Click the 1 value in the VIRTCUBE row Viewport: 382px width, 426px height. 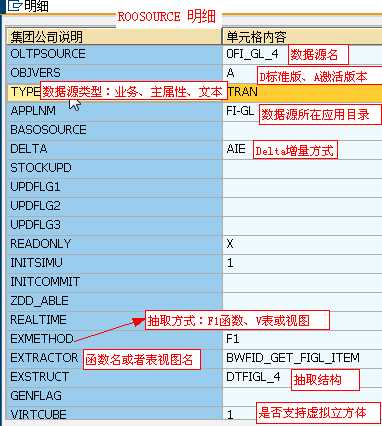coord(230,415)
